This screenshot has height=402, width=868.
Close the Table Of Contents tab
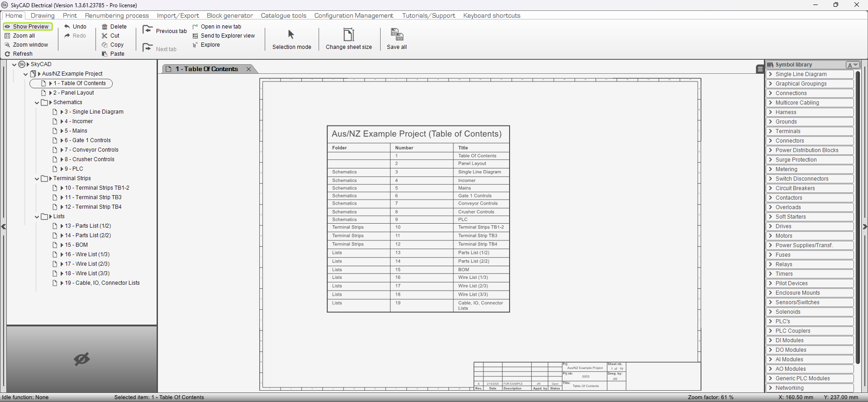tap(248, 69)
